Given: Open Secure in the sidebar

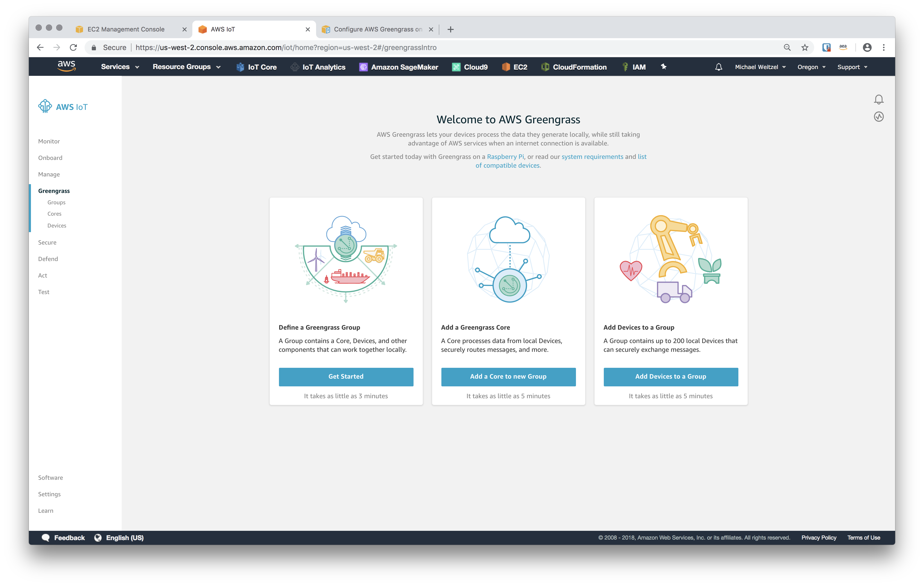Looking at the screenshot, I should click(47, 242).
